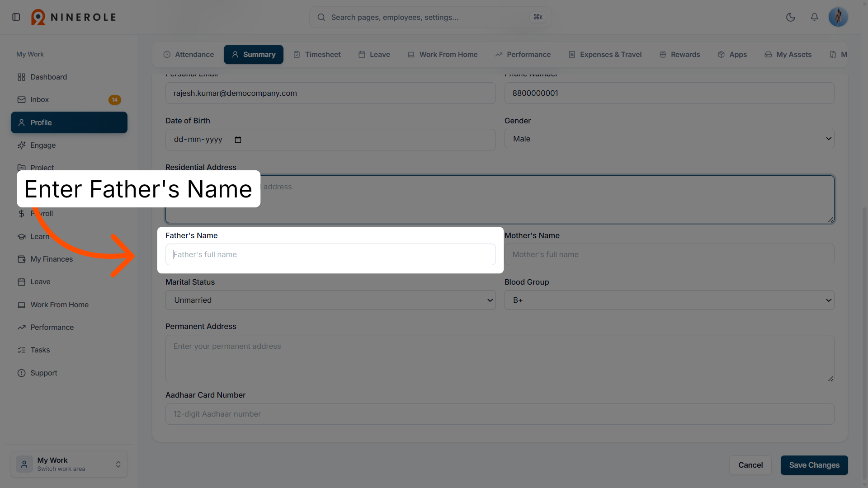
Task: Open My Work area switcher
Action: pos(69,464)
